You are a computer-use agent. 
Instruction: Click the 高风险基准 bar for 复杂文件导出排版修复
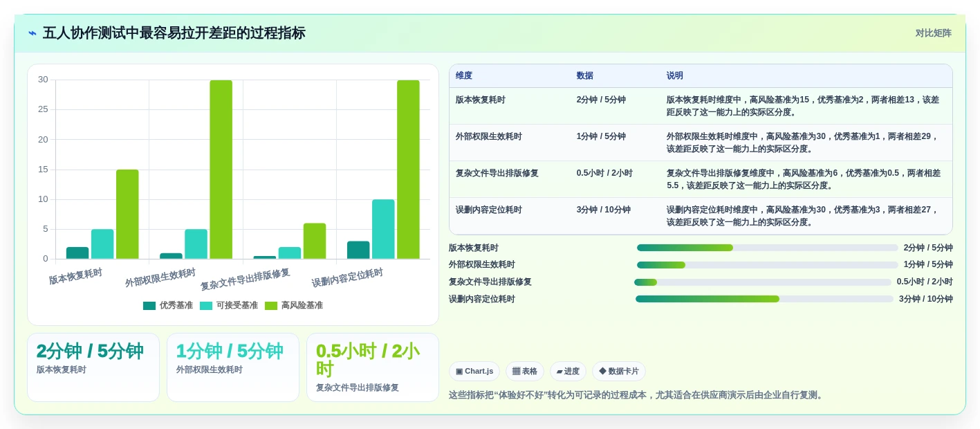pyautogui.click(x=315, y=241)
